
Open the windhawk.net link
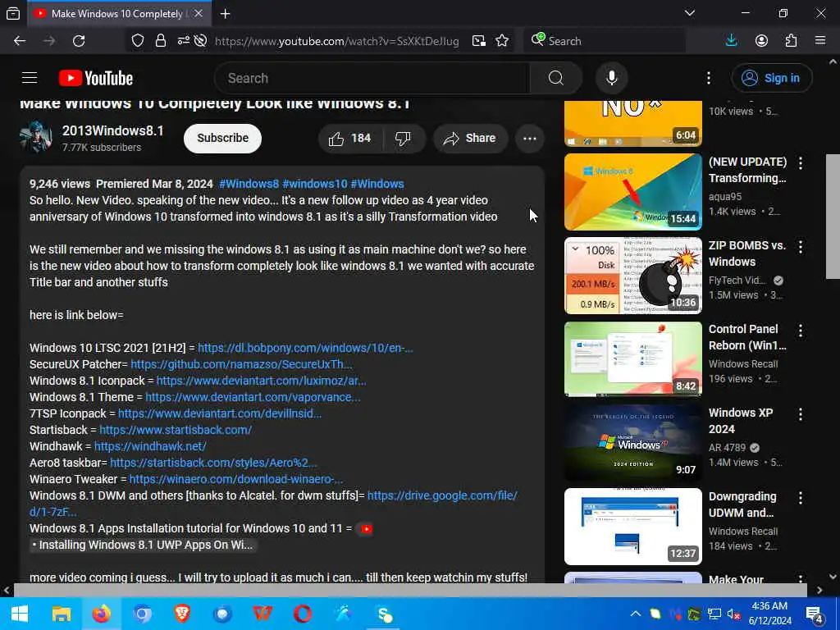click(x=150, y=446)
